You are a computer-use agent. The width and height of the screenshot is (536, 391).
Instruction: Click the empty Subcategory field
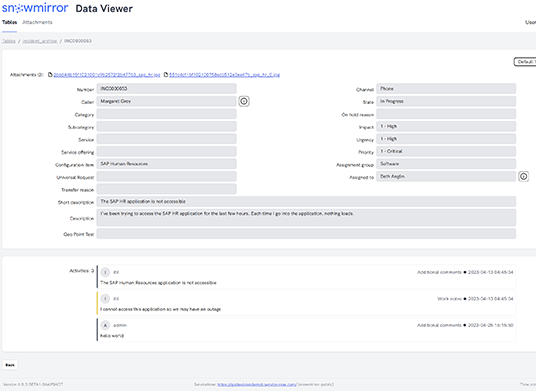tap(166, 126)
